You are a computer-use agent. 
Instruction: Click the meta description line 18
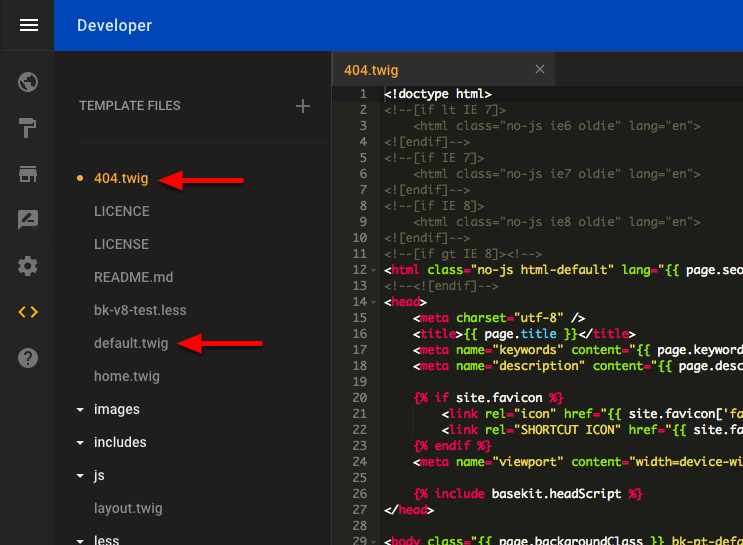578,366
